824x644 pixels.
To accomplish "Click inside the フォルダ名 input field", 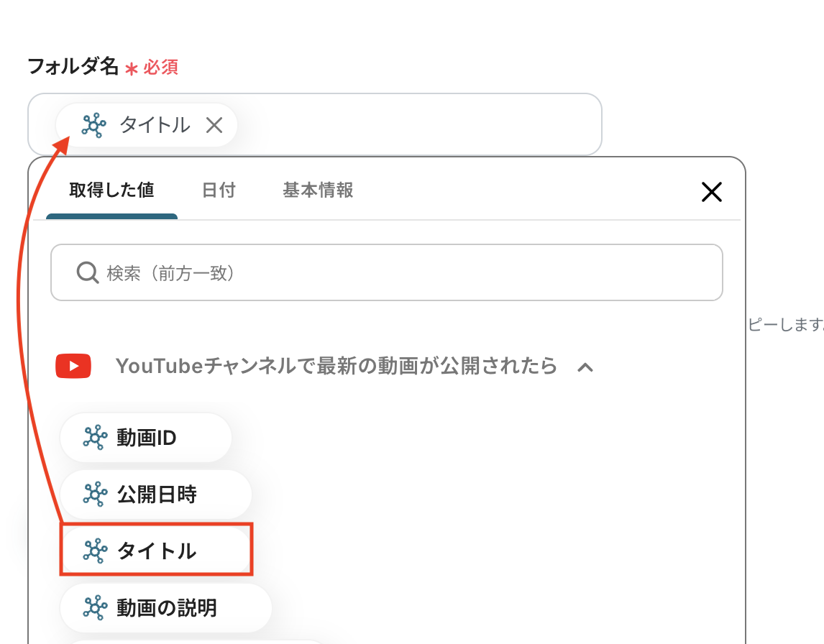I will (417, 124).
